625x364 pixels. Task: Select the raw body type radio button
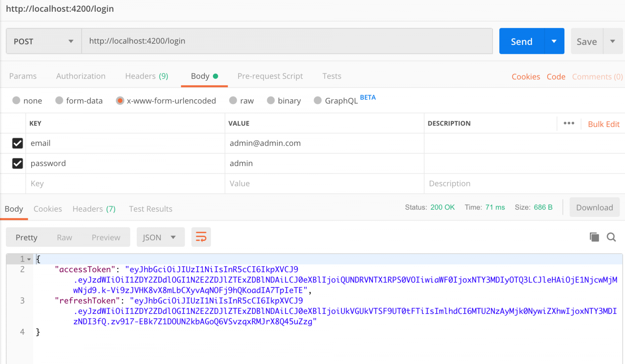pos(233,101)
